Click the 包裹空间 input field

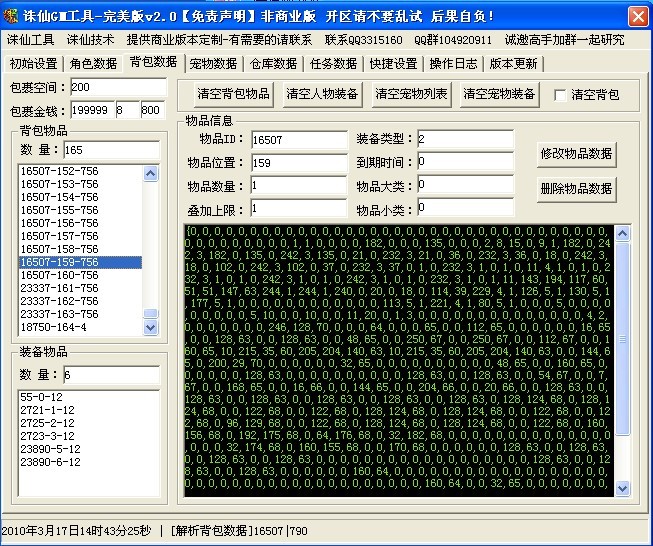(117, 88)
